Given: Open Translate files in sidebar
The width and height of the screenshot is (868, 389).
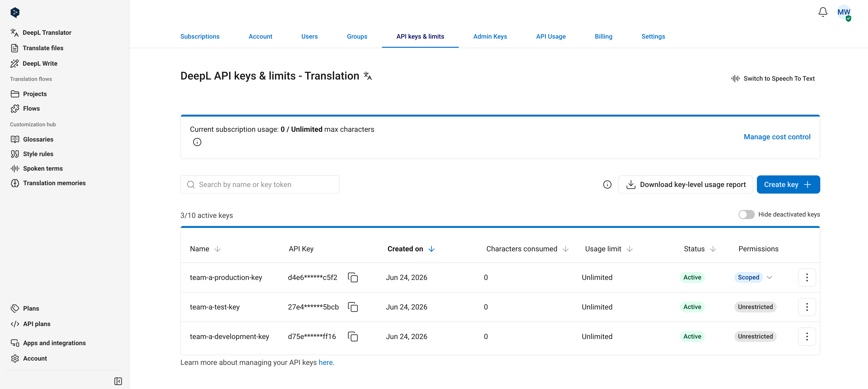Looking at the screenshot, I should click(37, 48).
